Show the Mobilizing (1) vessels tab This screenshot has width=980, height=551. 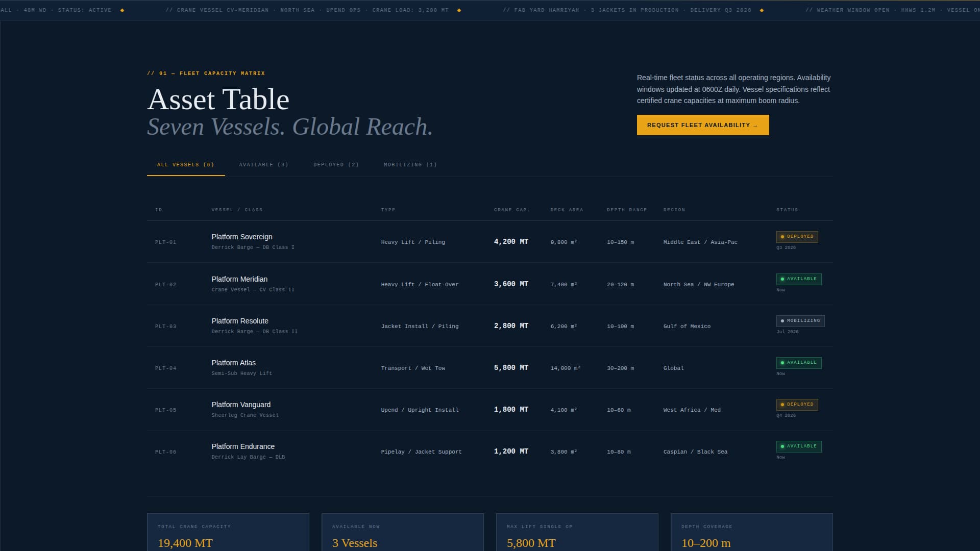pyautogui.click(x=410, y=165)
